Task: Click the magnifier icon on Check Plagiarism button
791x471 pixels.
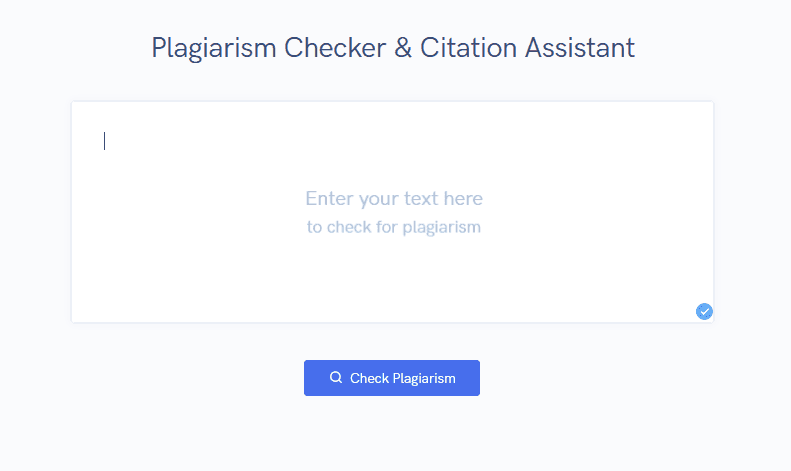Action: tap(336, 377)
